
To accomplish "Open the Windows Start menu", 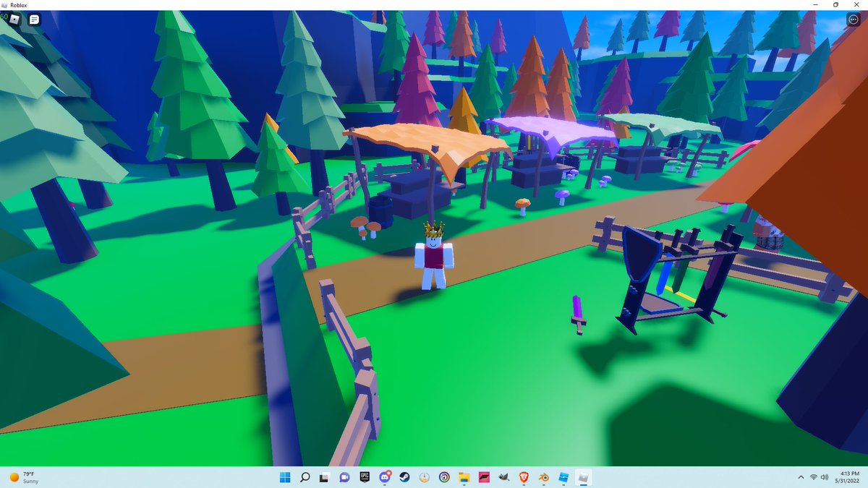I will (285, 477).
